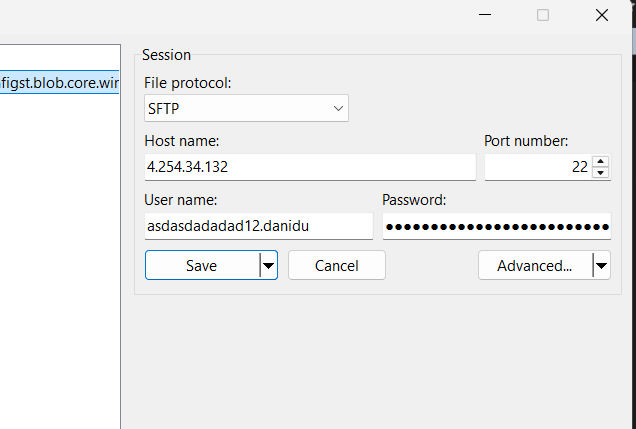
Task: Increase port number with up arrow
Action: 600,161
